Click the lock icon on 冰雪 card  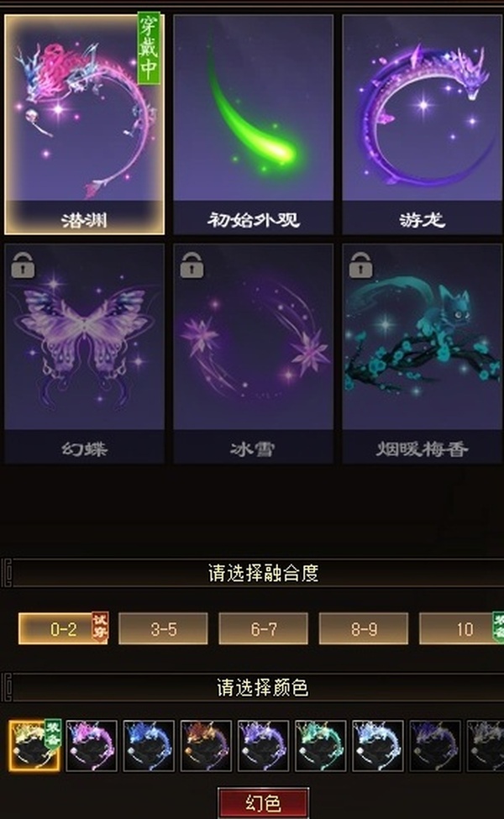click(x=192, y=265)
